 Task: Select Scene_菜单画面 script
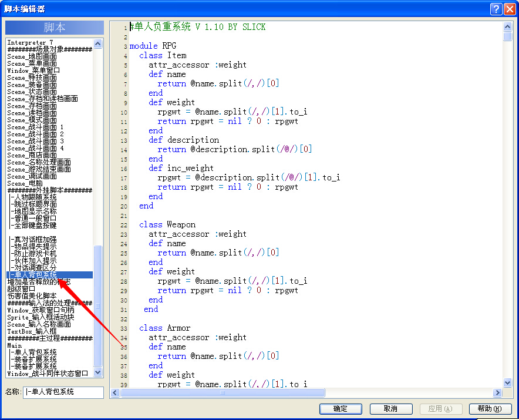point(32,63)
